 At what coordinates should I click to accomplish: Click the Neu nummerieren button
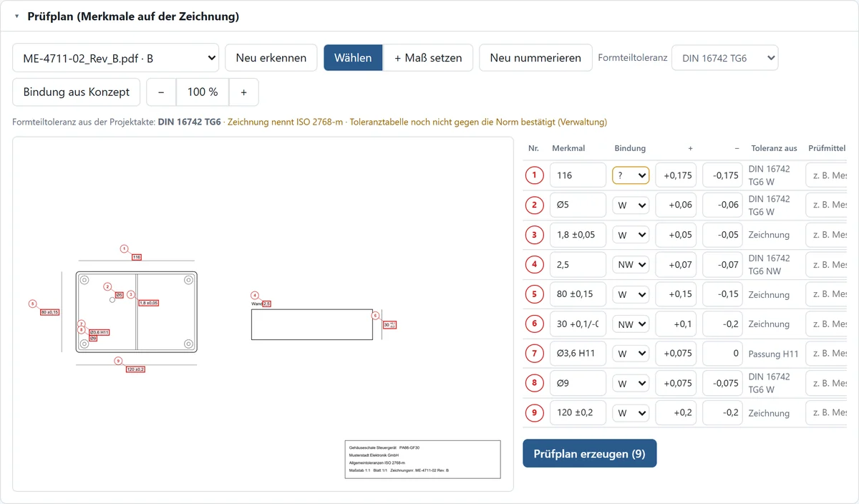(x=535, y=58)
